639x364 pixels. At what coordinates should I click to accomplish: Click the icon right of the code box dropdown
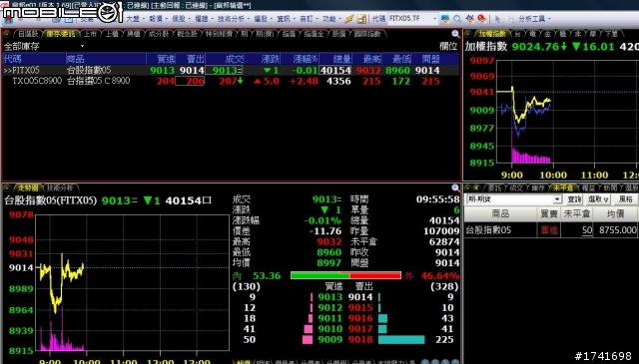445,19
